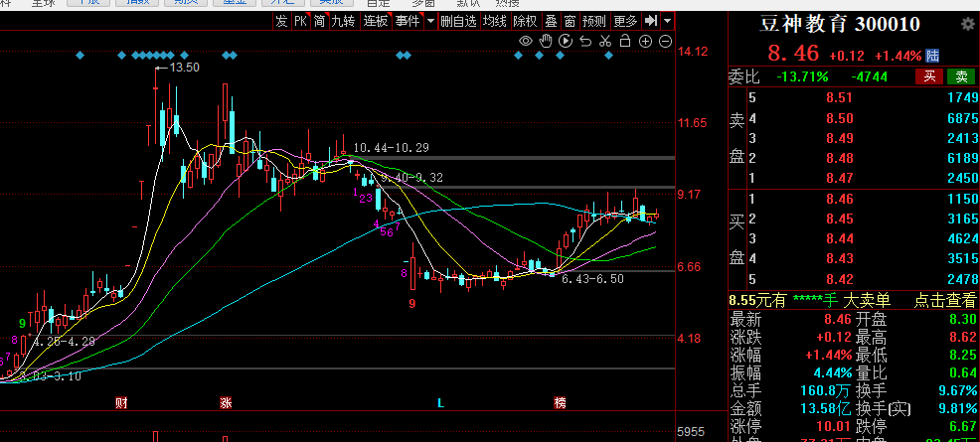Select the scissors cut tool
This screenshot has height=442, width=980.
pos(605,41)
